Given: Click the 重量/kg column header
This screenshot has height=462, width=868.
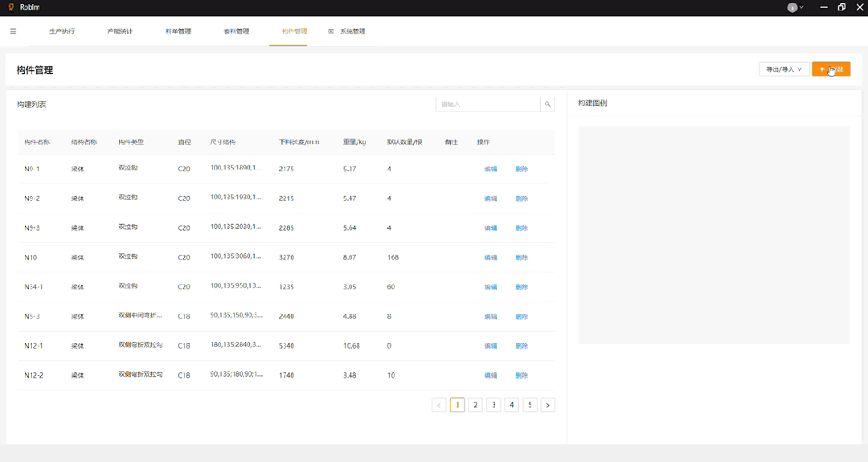Looking at the screenshot, I should 354,142.
